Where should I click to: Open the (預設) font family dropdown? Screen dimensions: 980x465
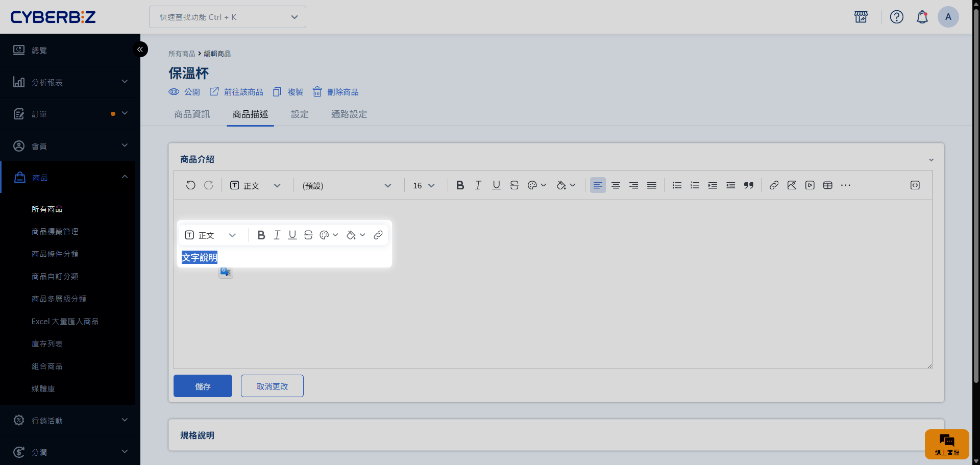[347, 185]
